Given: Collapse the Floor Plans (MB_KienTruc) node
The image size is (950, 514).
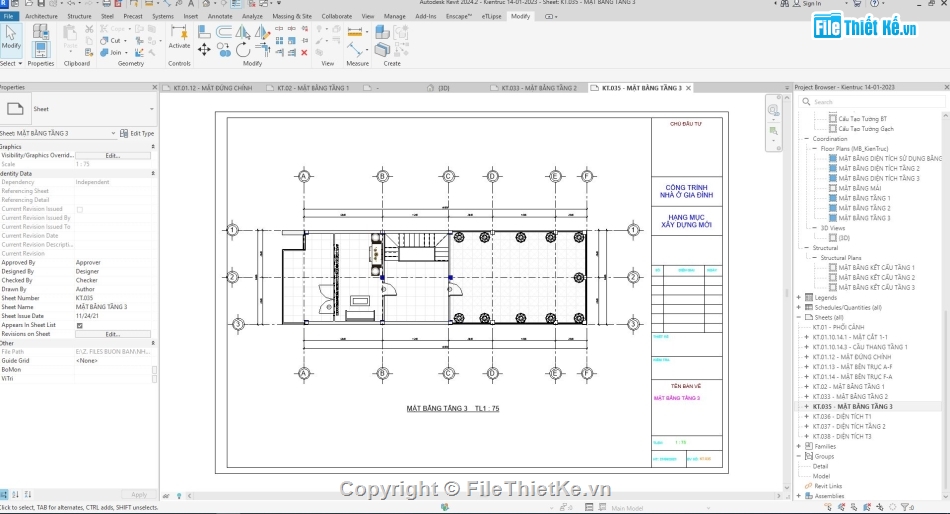Looking at the screenshot, I should [814, 149].
